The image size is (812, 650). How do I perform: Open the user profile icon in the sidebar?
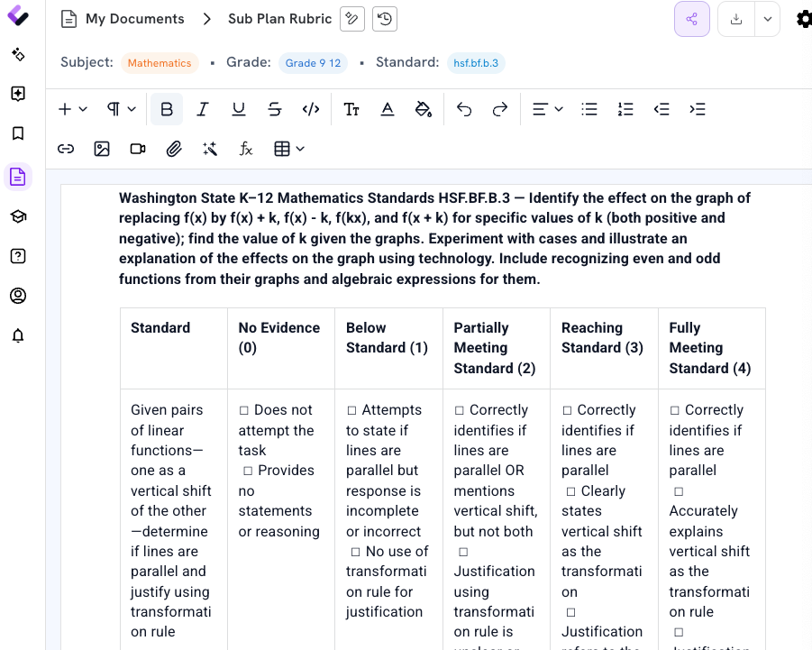point(18,296)
